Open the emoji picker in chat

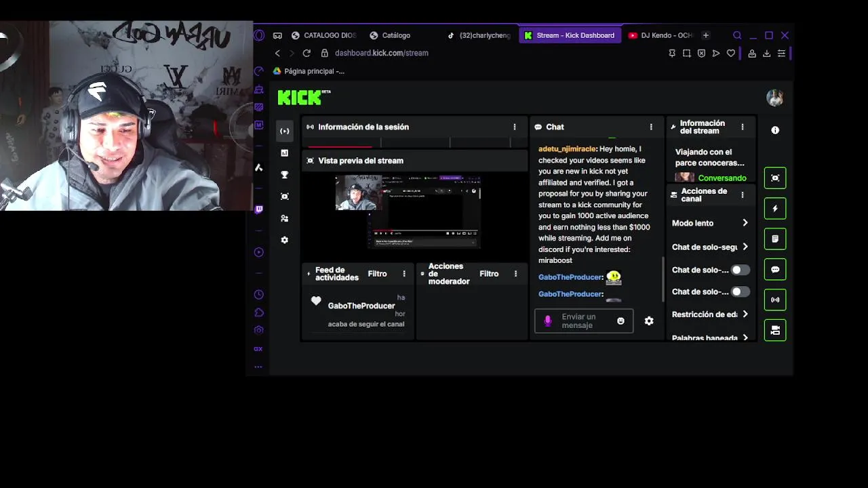tap(620, 321)
